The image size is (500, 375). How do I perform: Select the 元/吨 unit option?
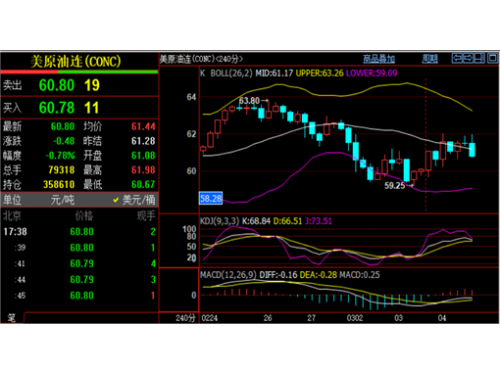pyautogui.click(x=62, y=200)
